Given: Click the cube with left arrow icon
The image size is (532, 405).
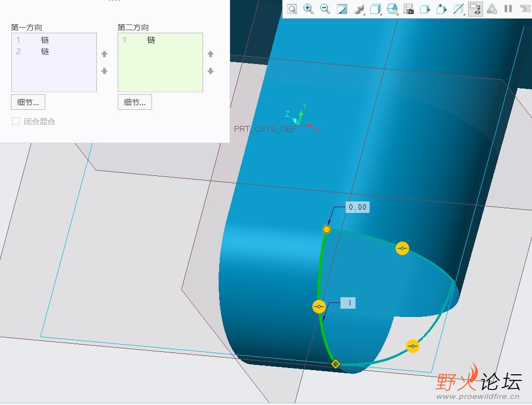Looking at the screenshot, I should click(425, 9).
